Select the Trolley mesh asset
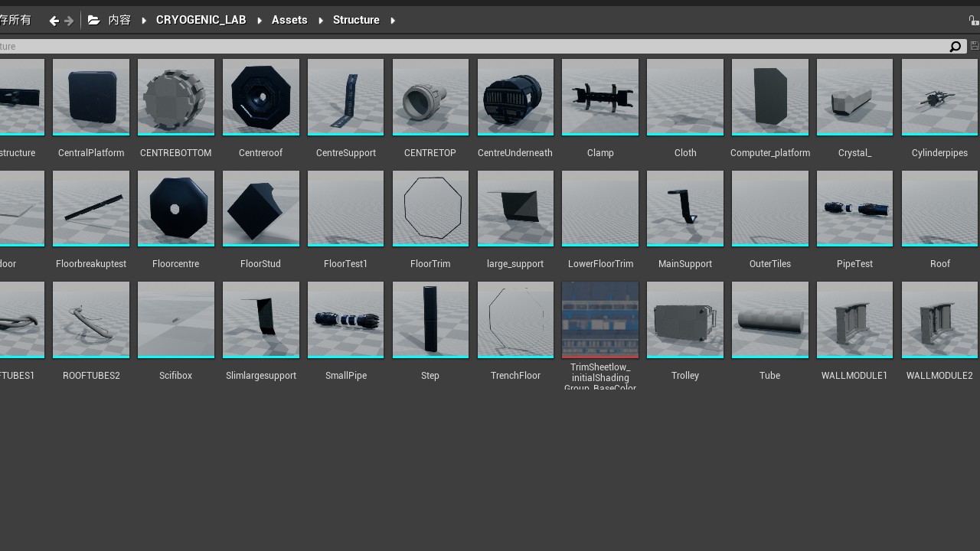Image resolution: width=980 pixels, height=551 pixels. pyautogui.click(x=685, y=320)
